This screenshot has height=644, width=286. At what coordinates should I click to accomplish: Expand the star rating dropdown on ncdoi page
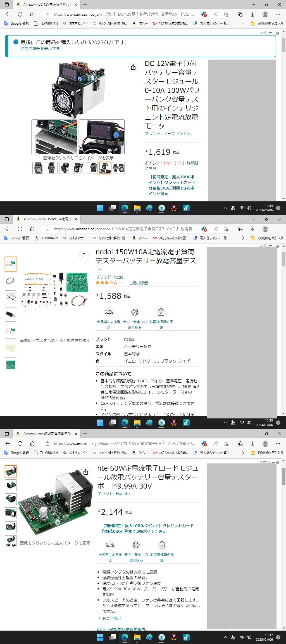pos(121,283)
